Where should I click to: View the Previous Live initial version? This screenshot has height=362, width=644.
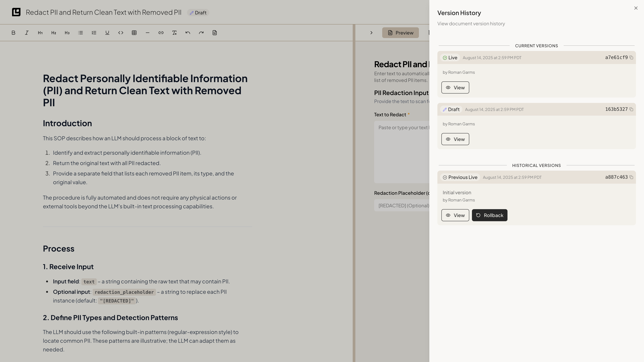click(455, 215)
